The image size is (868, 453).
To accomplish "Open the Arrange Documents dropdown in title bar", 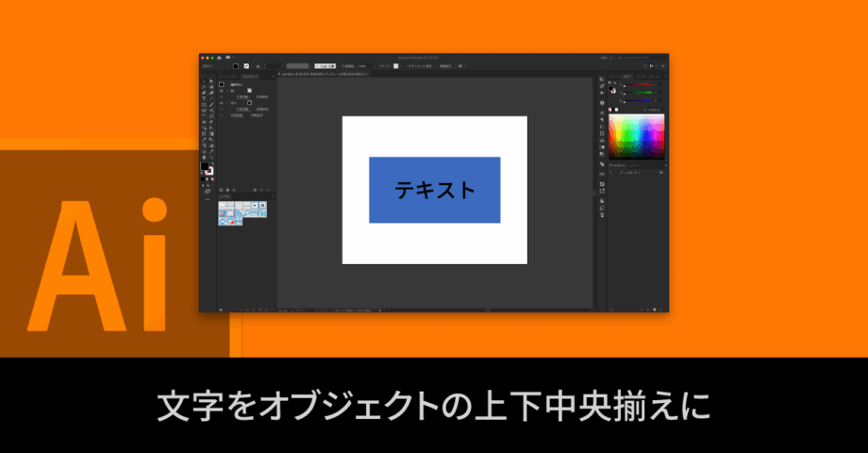I will point(228,57).
